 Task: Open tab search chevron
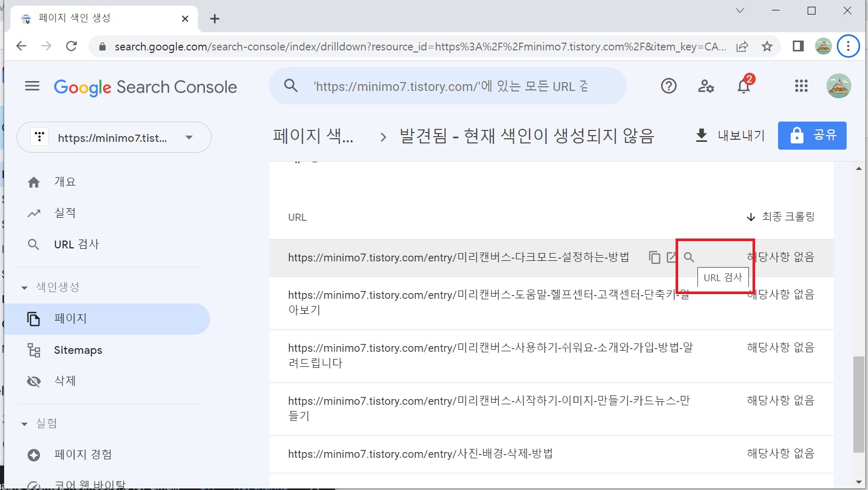click(x=740, y=10)
